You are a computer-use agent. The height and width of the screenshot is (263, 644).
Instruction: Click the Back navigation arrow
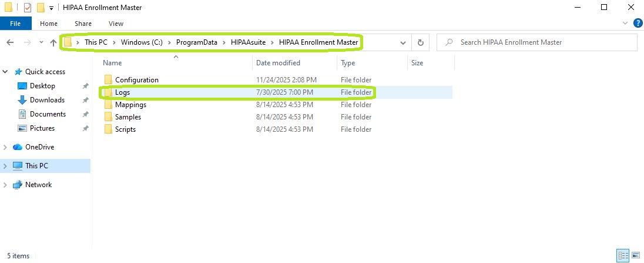pyautogui.click(x=11, y=42)
